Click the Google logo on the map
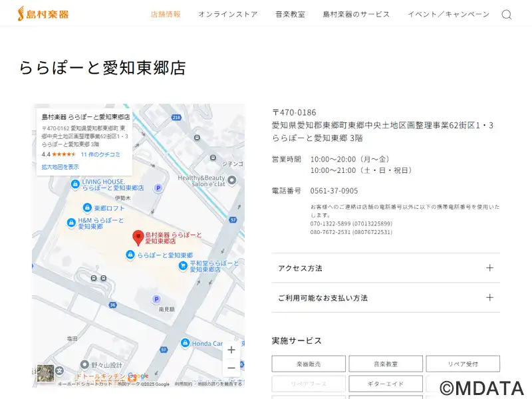Image resolution: width=532 pixels, height=399 pixels. [x=138, y=376]
